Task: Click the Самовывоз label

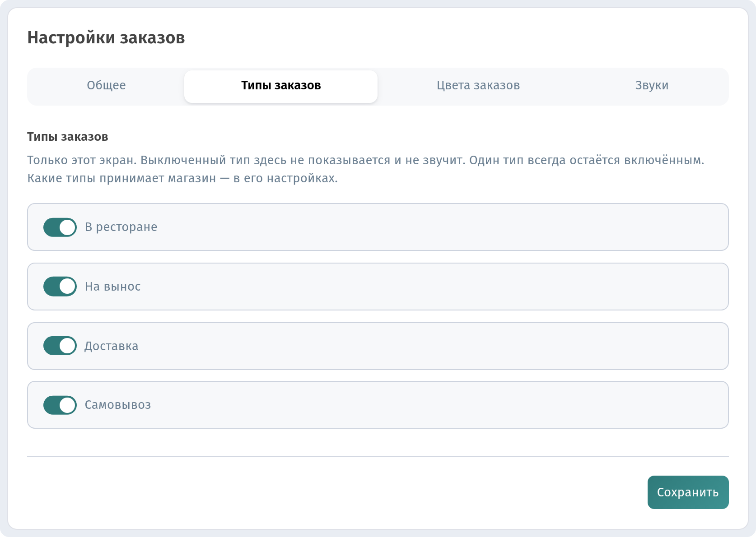Action: (x=118, y=405)
